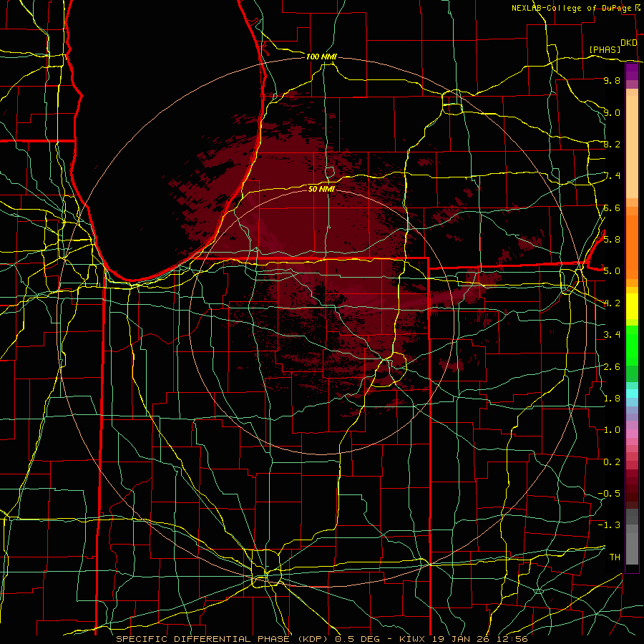Click the 19 JAN 26 date in caption
The image size is (644, 644).
tap(460, 639)
